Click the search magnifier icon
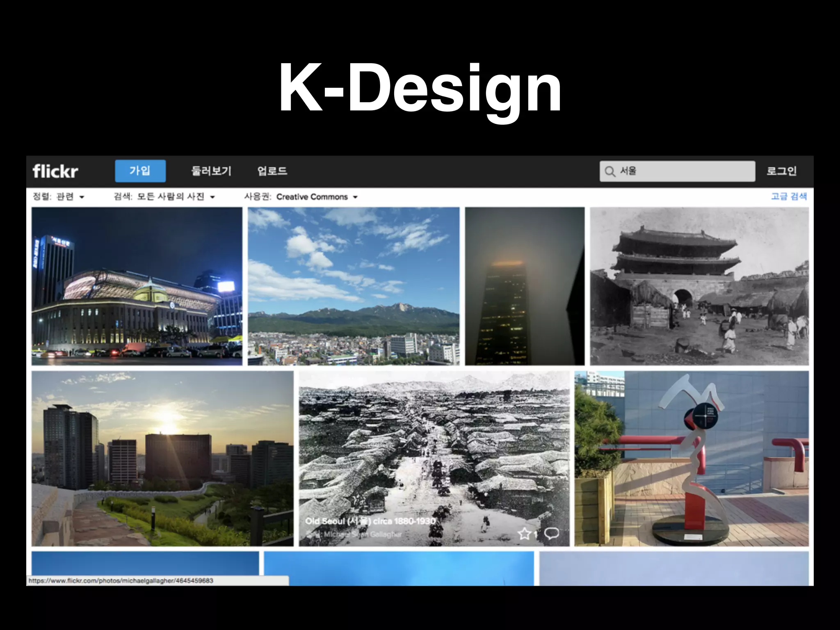This screenshot has height=630, width=840. 610,171
